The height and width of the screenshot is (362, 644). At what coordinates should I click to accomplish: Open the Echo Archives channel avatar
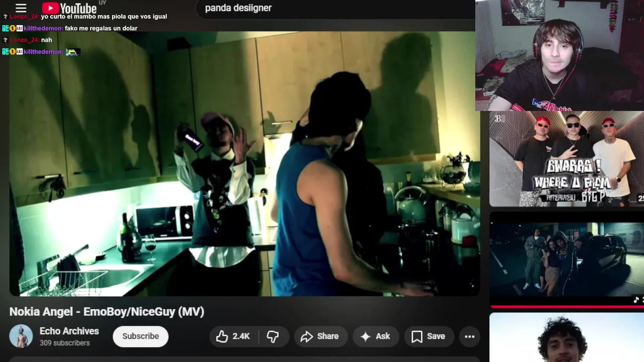(x=21, y=336)
